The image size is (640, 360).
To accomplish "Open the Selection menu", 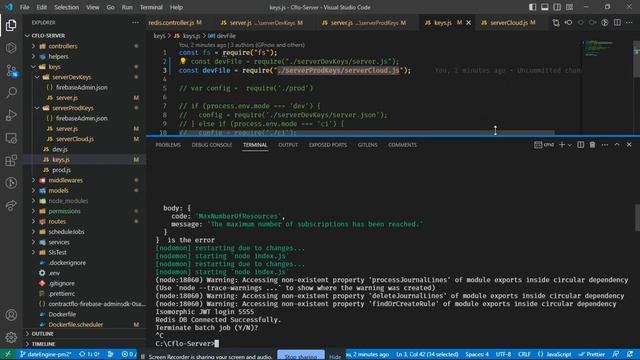I will pos(67,7).
